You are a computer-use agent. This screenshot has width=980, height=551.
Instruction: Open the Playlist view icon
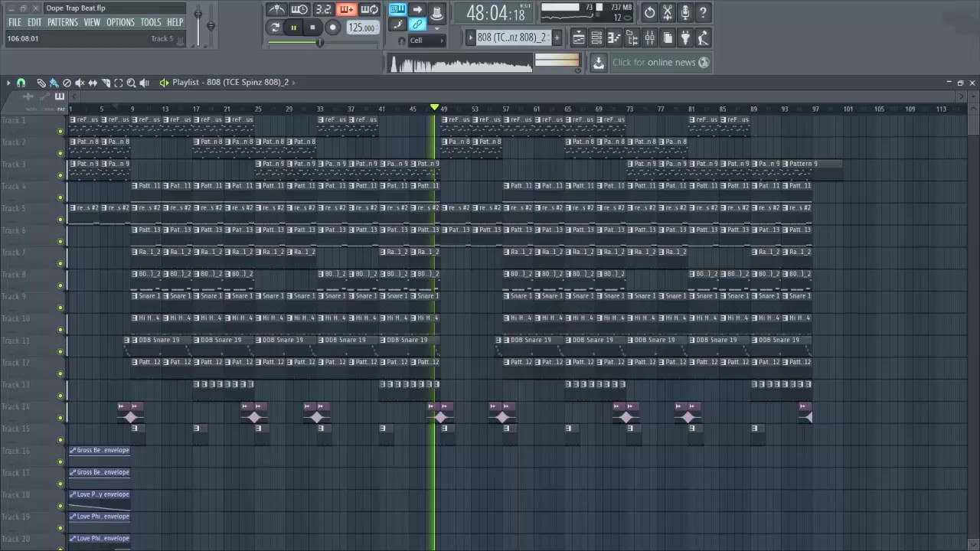point(578,38)
